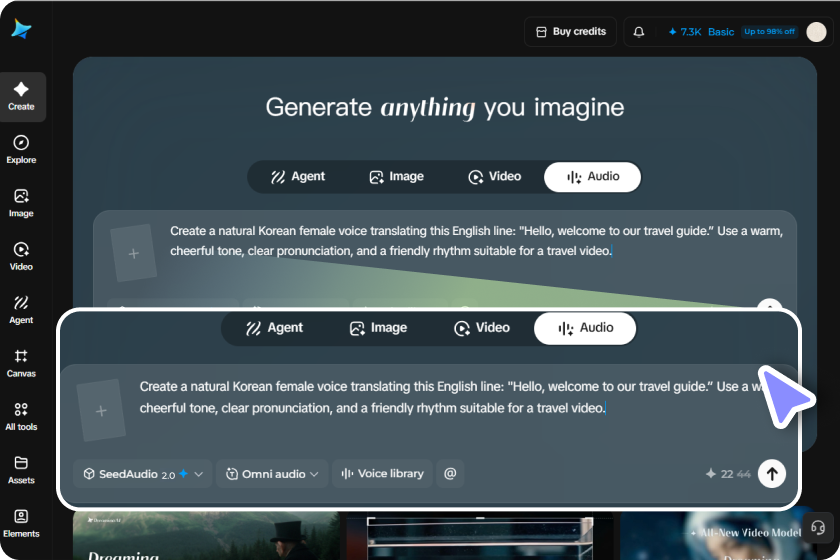This screenshot has width=840, height=560.
Task: Open Video in the left sidebar
Action: (21, 257)
